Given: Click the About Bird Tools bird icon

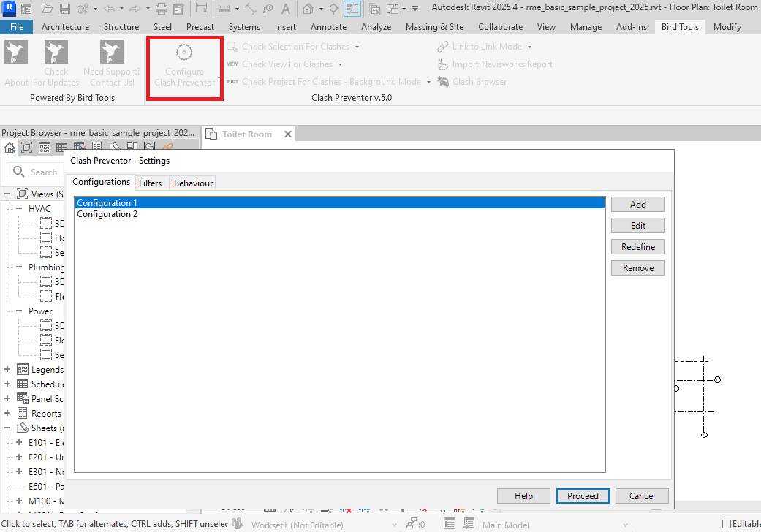Looking at the screenshot, I should coord(16,53).
